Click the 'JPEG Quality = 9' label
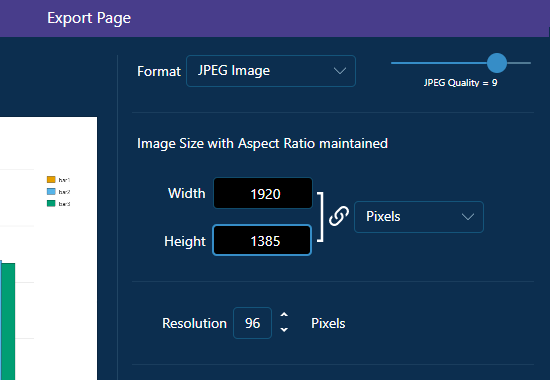 461,83
